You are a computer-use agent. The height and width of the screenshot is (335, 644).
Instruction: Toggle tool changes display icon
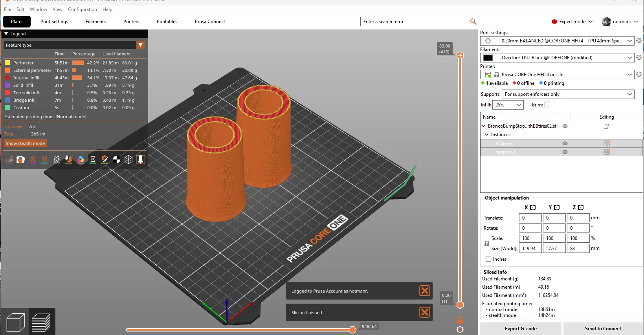(69, 159)
